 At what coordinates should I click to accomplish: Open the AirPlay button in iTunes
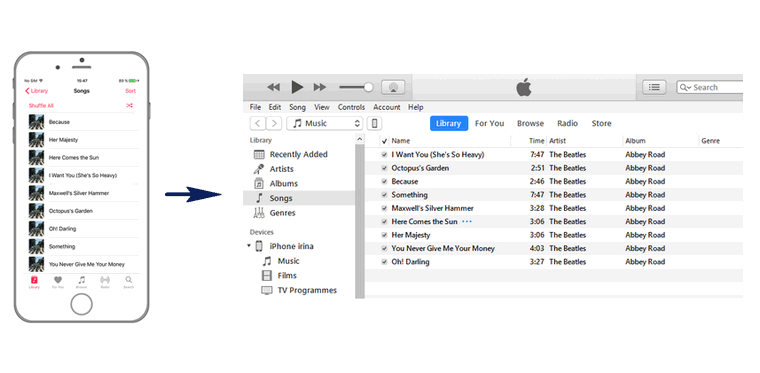tap(393, 87)
